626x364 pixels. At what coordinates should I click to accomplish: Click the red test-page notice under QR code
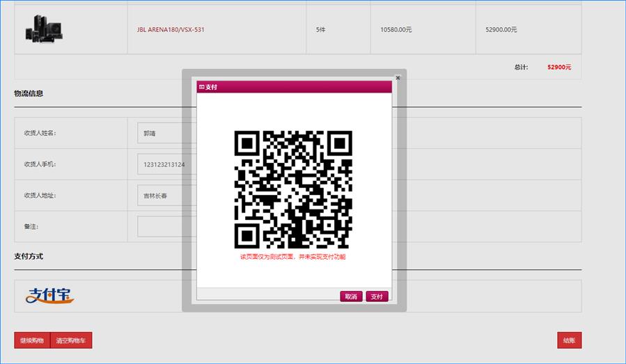click(x=293, y=257)
